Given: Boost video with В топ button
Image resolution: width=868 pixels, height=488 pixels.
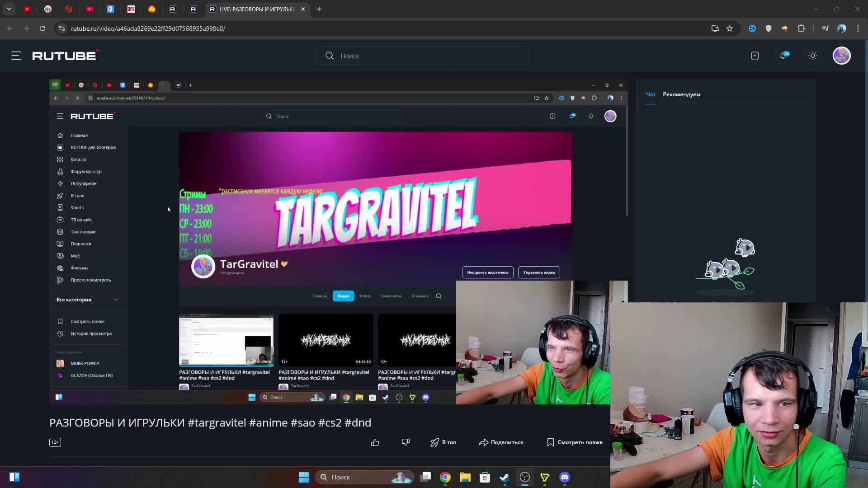Looking at the screenshot, I should tap(443, 442).
